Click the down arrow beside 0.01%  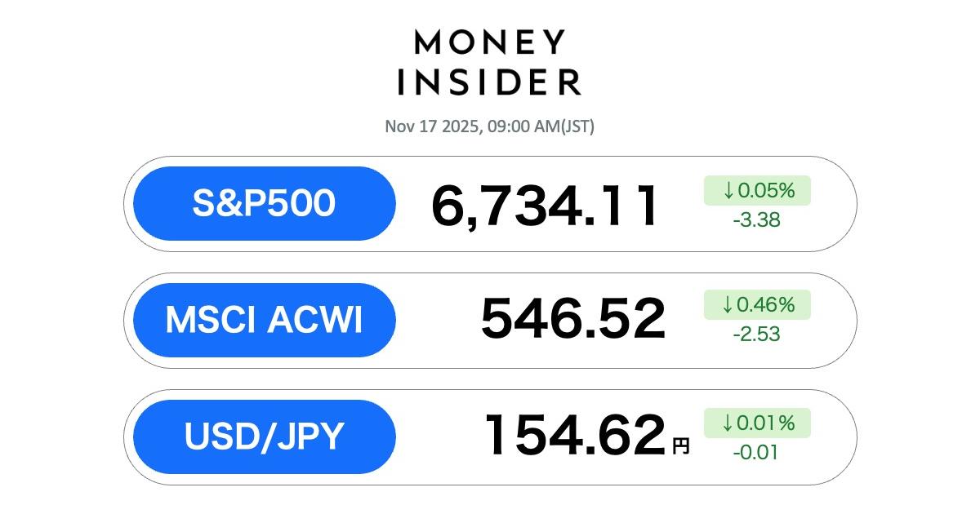[x=728, y=423]
